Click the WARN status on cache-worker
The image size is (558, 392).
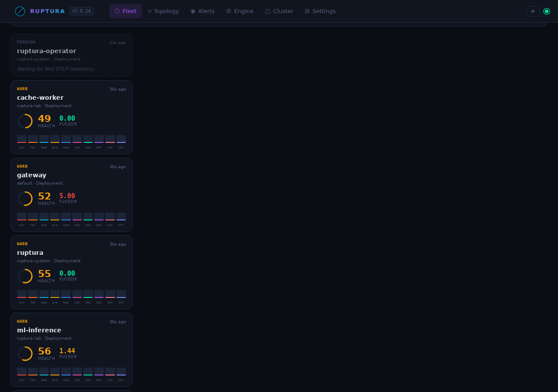click(x=22, y=89)
